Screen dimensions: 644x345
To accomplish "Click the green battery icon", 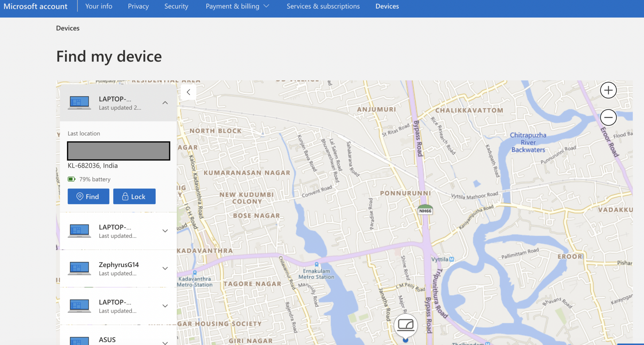I will pyautogui.click(x=72, y=179).
